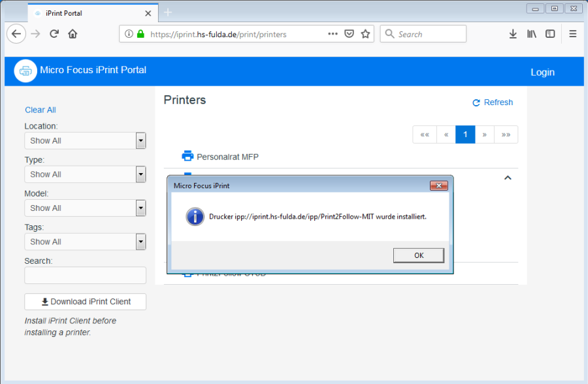Open the Firefox library books icon
Image resolution: width=588 pixels, height=384 pixels.
click(531, 33)
